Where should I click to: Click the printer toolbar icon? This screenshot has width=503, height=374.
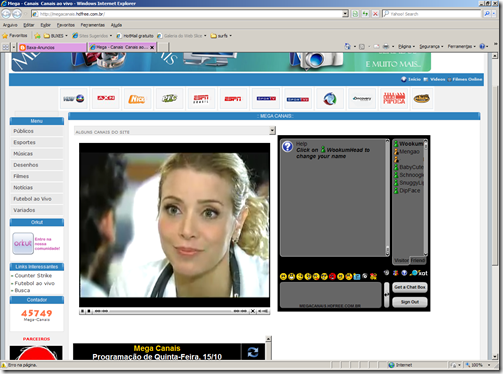pyautogui.click(x=386, y=46)
